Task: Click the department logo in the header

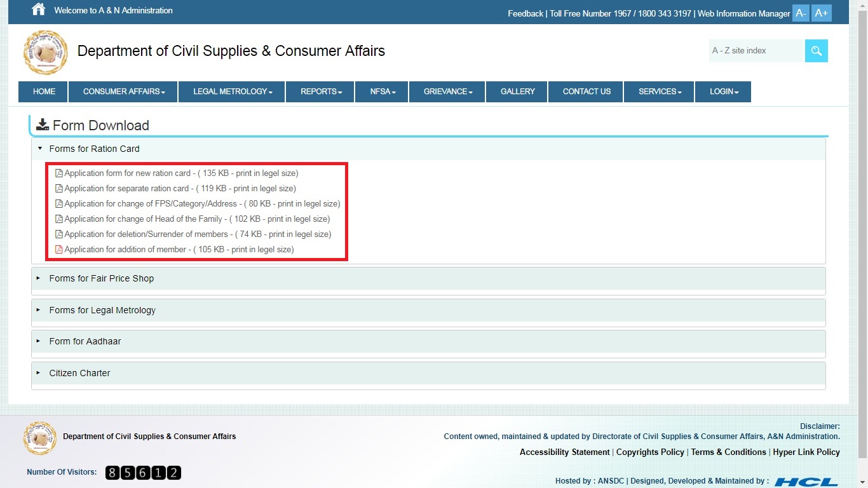Action: click(45, 52)
